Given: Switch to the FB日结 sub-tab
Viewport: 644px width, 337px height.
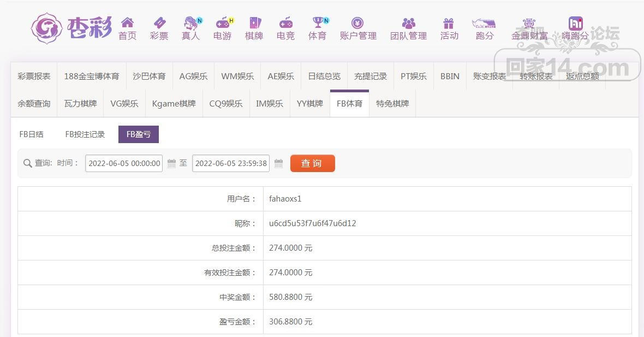Looking at the screenshot, I should pyautogui.click(x=32, y=134).
